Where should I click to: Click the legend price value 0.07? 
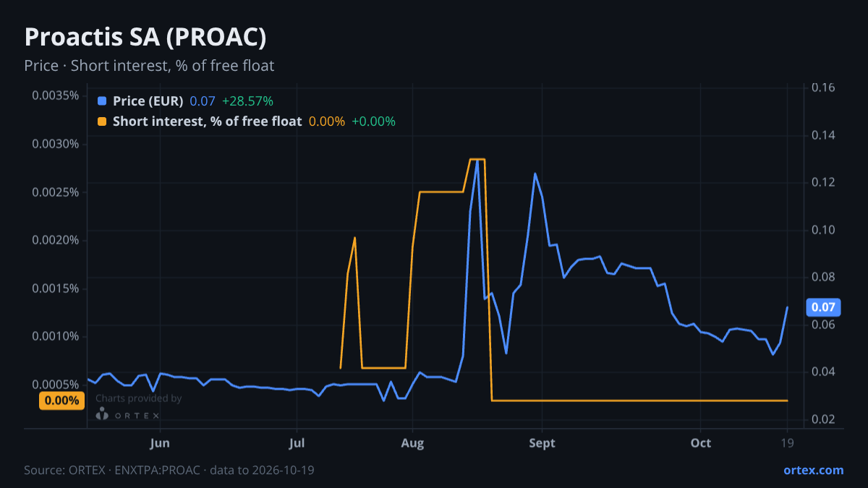(203, 101)
